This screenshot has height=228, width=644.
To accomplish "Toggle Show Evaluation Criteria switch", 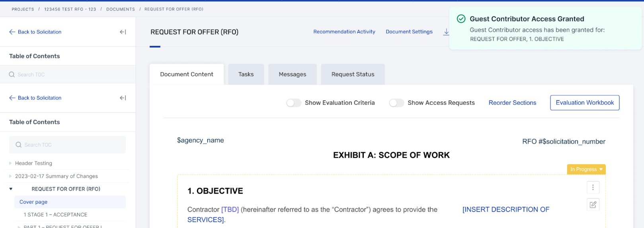I will click(294, 103).
